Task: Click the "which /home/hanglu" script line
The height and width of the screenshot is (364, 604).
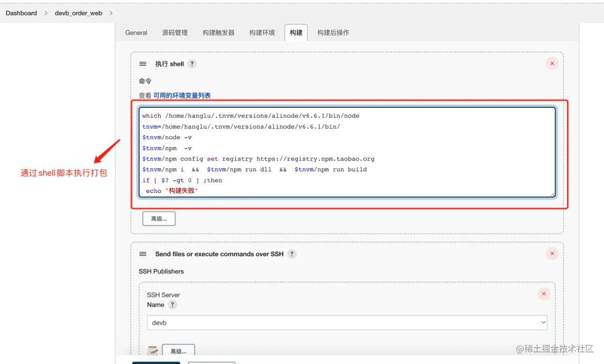Action: (x=251, y=116)
